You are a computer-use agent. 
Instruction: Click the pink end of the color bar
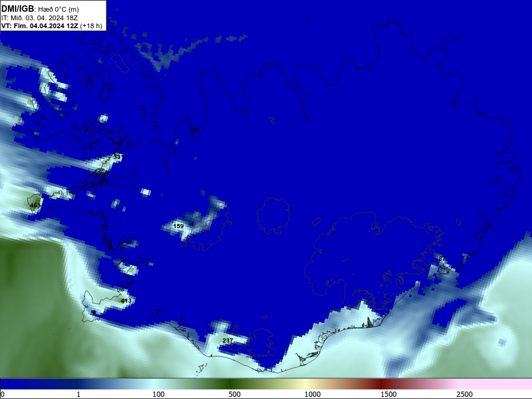click(x=495, y=384)
